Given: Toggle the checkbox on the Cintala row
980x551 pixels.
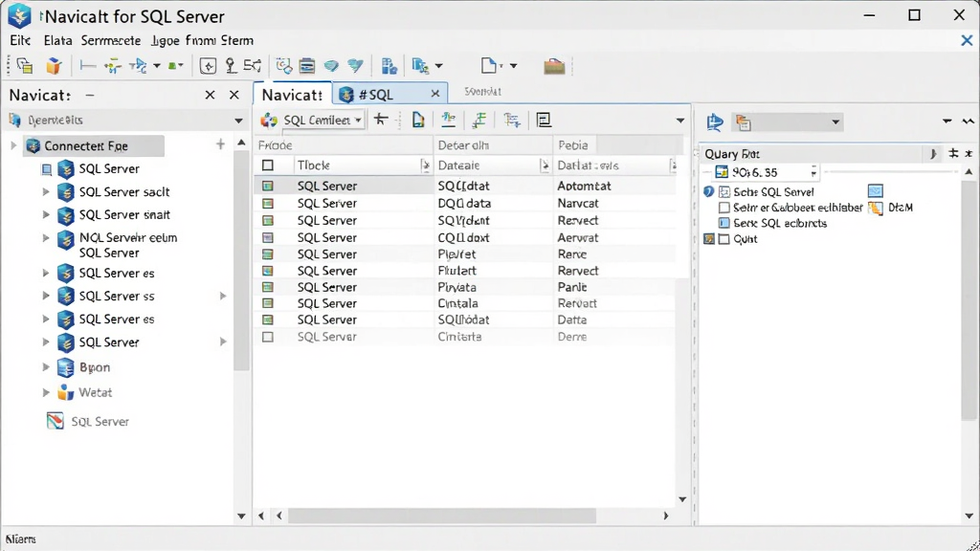Looking at the screenshot, I should (268, 303).
